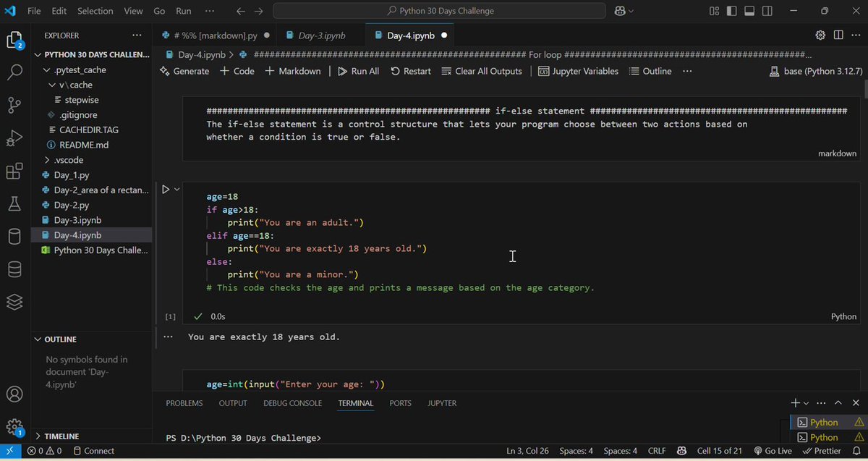868x461 pixels.
Task: Open the Source Control view
Action: pos(15,105)
